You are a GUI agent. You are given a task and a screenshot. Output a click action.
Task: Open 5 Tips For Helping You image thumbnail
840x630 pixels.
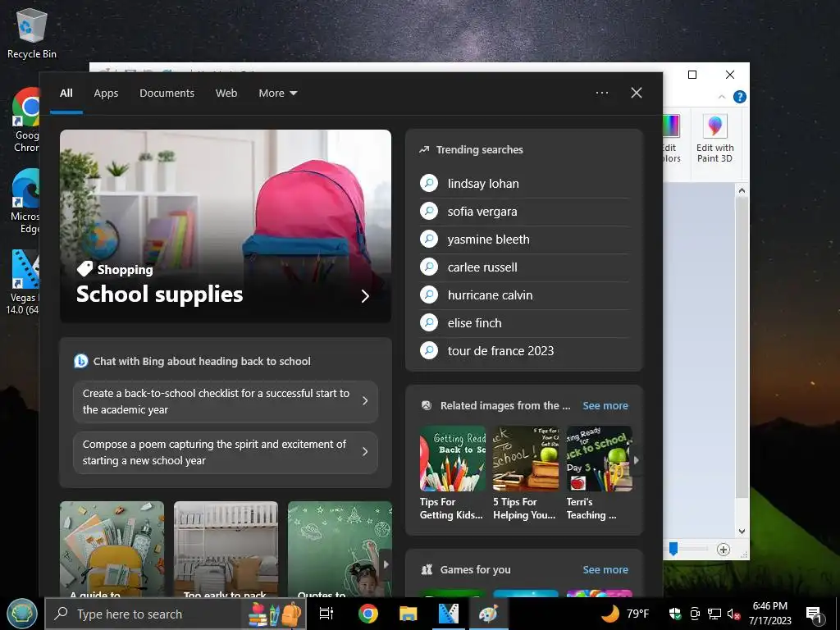coord(526,459)
